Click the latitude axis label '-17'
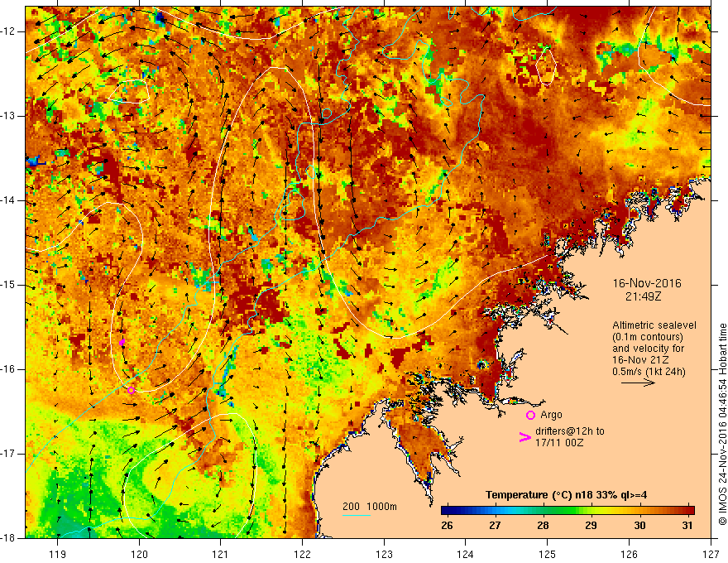Viewport: 728px width, 563px height. tap(9, 454)
